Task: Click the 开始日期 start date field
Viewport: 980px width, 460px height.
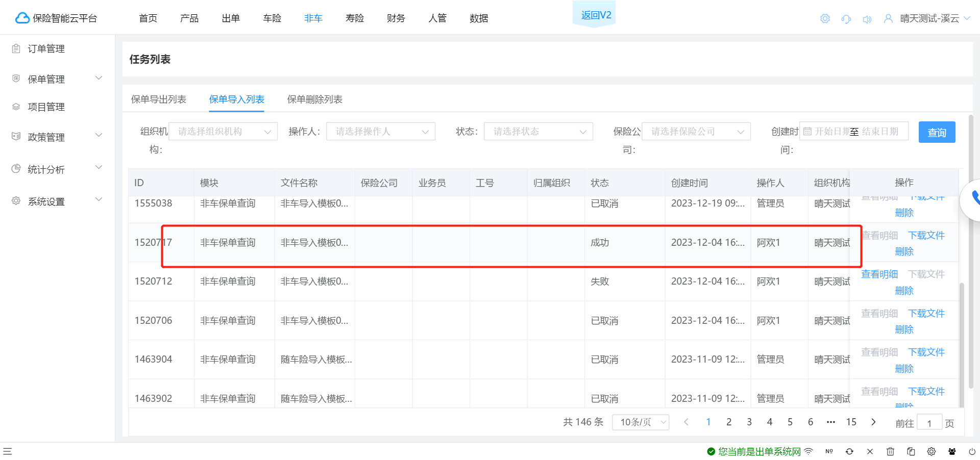Action: (832, 132)
